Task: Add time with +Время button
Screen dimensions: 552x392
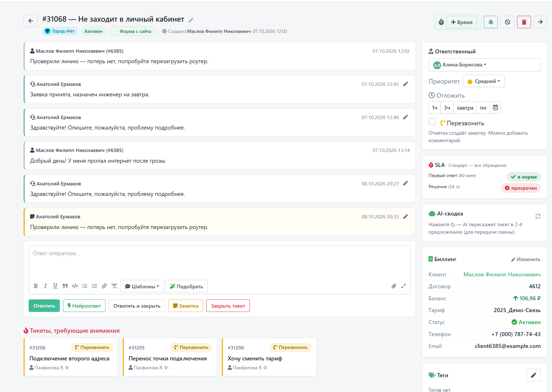Action: (462, 22)
